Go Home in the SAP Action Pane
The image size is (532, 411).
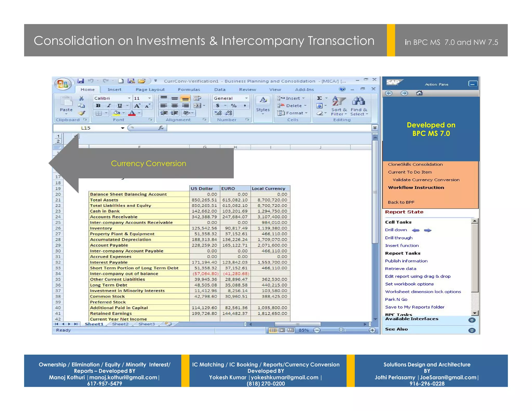419,93
